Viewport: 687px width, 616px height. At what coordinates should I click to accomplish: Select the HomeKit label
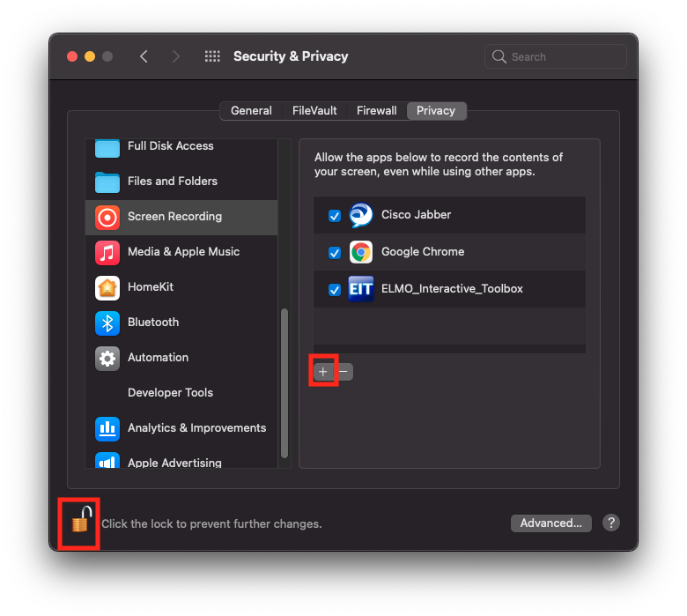[151, 286]
